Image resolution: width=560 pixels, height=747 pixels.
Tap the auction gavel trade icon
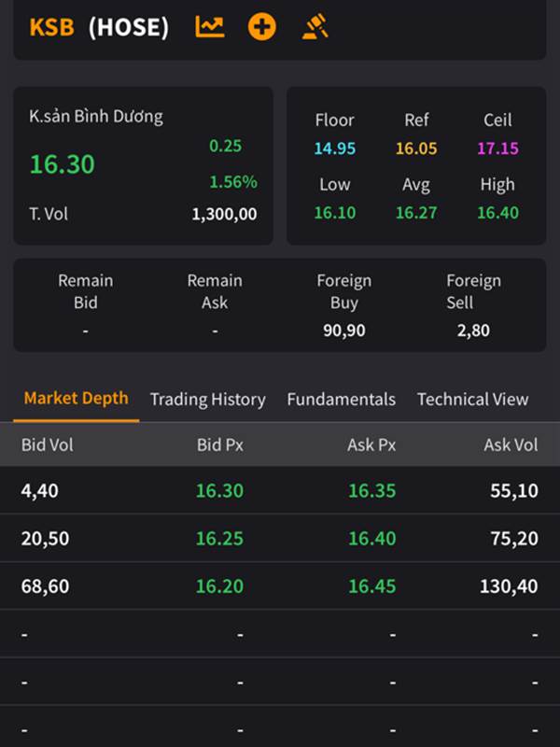(315, 27)
